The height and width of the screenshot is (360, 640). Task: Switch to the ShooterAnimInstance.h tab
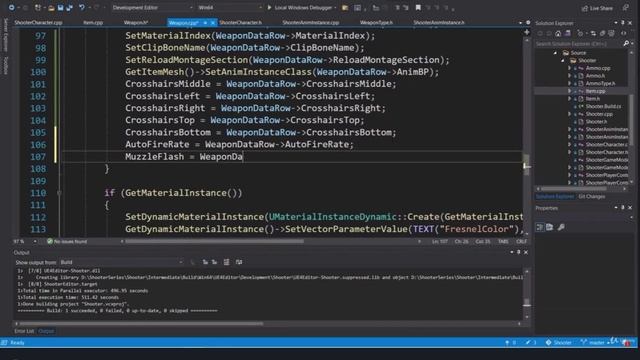tap(439, 22)
